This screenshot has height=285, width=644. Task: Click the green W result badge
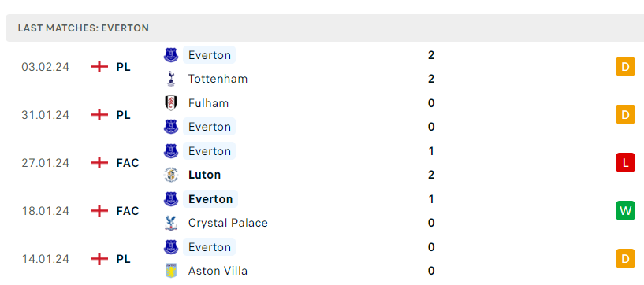pos(625,211)
